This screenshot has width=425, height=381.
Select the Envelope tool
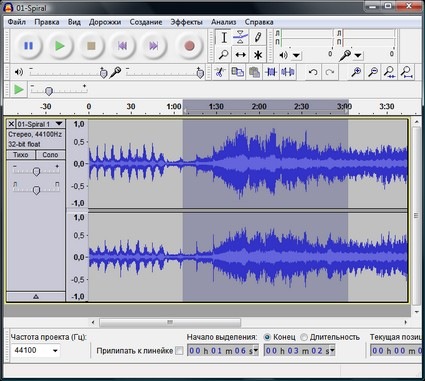tap(240, 38)
